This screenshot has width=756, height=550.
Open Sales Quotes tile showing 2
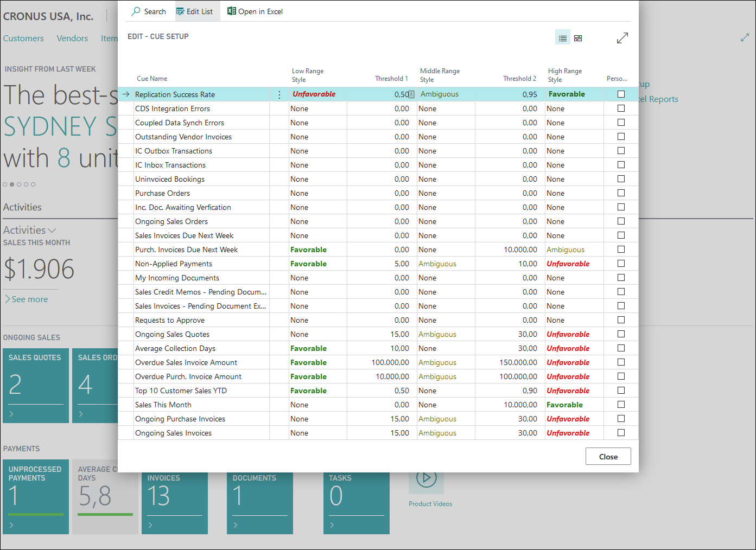coord(36,386)
